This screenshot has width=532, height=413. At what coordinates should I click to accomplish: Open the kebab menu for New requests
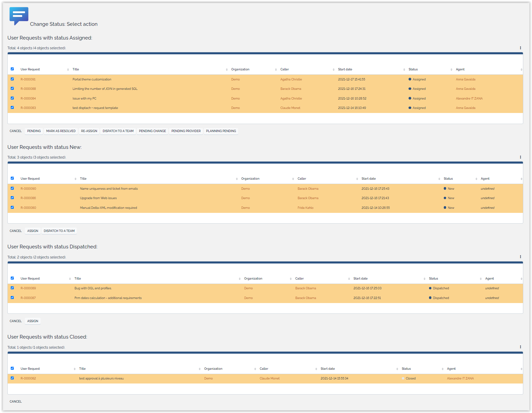point(520,157)
